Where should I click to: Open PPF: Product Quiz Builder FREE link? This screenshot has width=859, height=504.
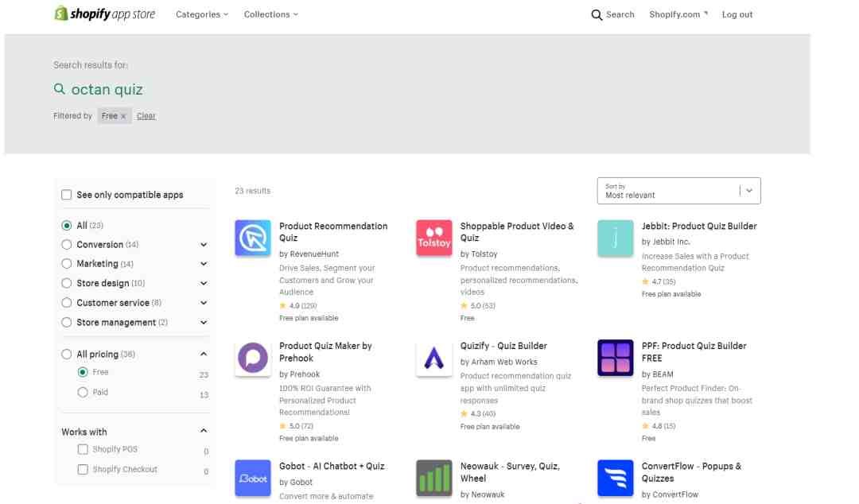tap(694, 351)
